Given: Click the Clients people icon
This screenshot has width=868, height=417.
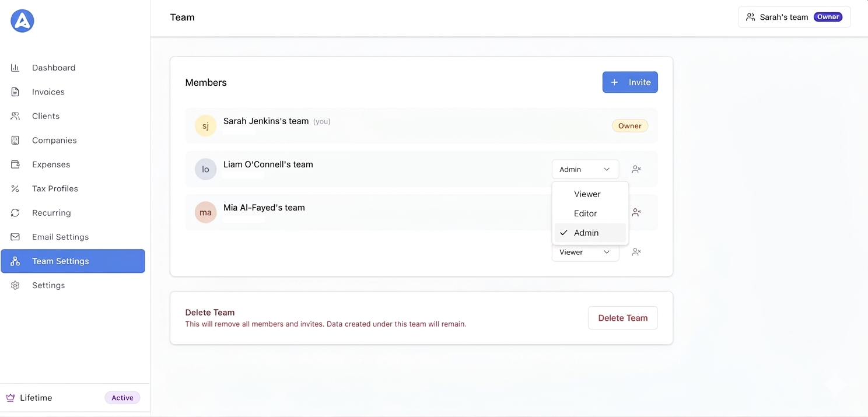Looking at the screenshot, I should tap(15, 116).
